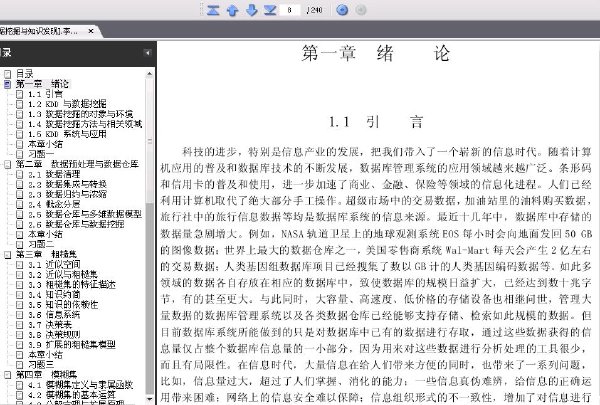Click the page icon beside 3.9 扩展的粗糙集模型
The width and height of the screenshot is (600, 405).
tap(20, 345)
